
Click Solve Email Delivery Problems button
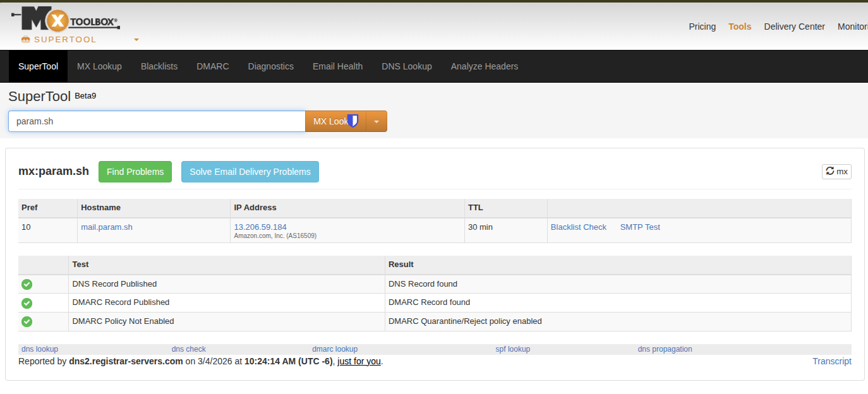[250, 172]
